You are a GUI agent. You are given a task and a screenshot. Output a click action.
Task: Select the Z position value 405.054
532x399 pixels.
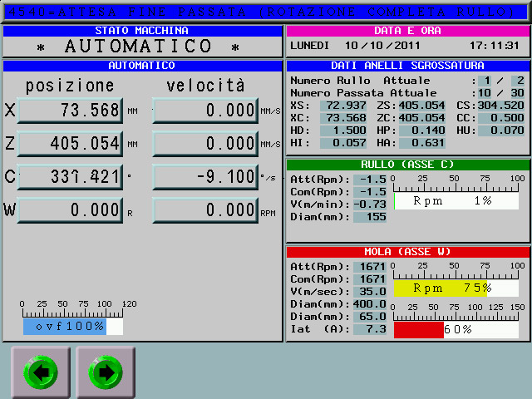(x=70, y=144)
